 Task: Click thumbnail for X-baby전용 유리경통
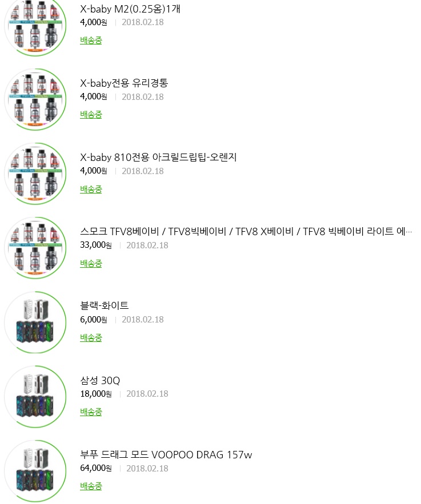pos(35,100)
